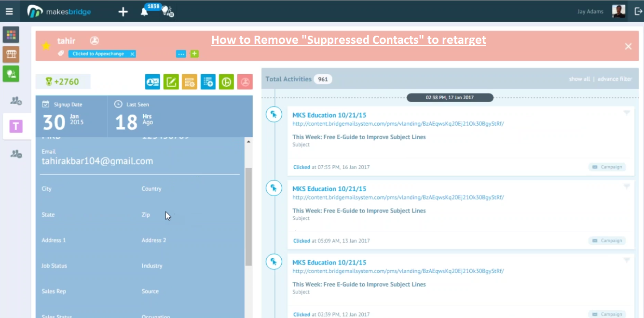This screenshot has height=318, width=644.
Task: Click the plus add-new icon in top bar
Action: pos(123,12)
